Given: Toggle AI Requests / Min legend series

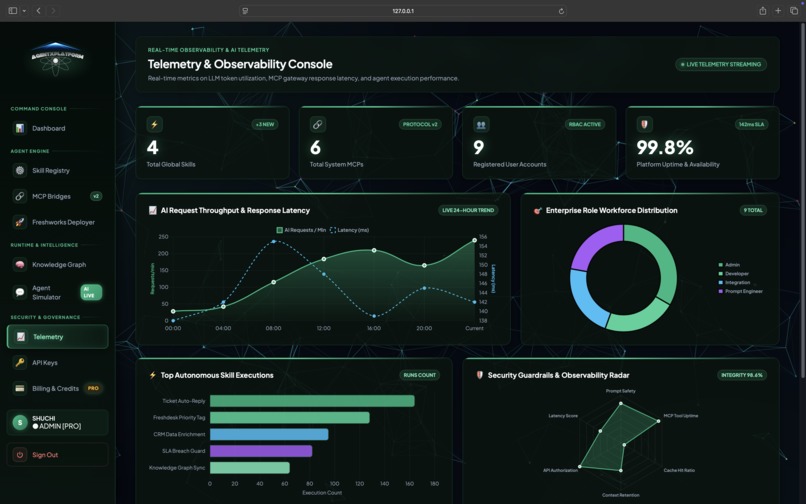Looking at the screenshot, I should click(x=301, y=230).
